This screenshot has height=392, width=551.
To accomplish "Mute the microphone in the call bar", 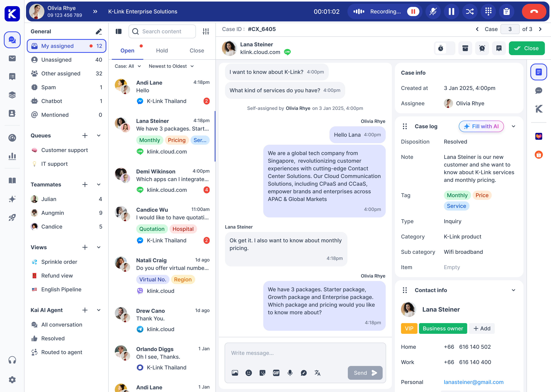I will point(433,11).
